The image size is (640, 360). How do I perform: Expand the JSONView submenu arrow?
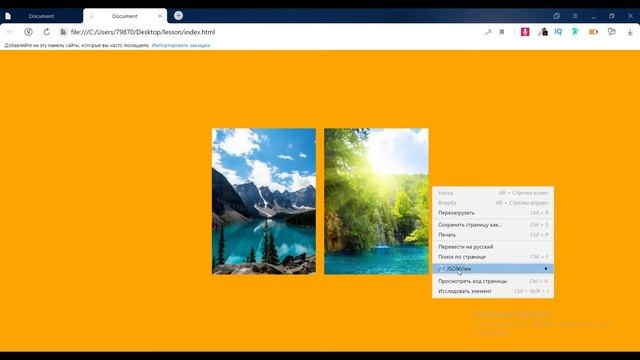pos(546,269)
